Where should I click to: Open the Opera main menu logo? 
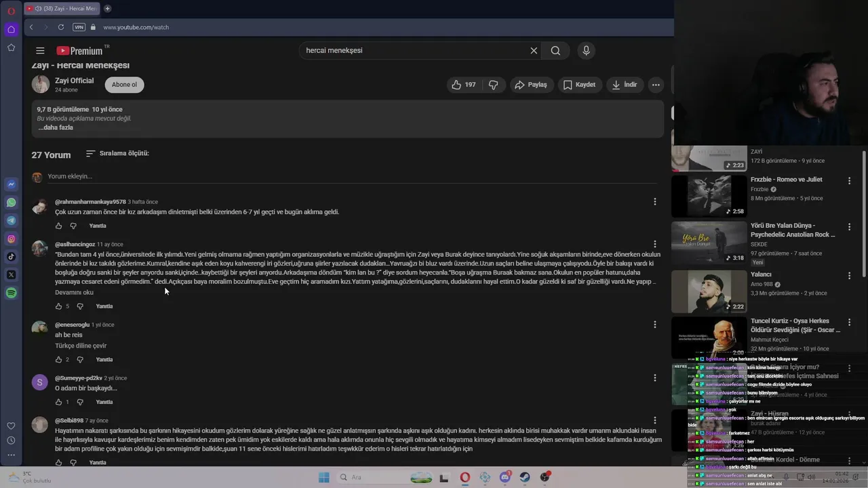pos(11,11)
